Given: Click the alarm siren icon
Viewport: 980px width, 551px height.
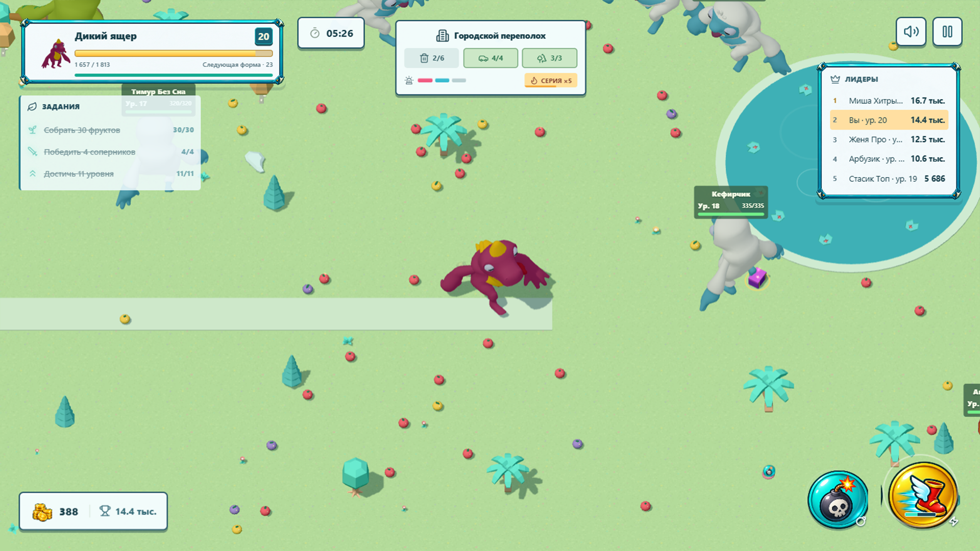Looking at the screenshot, I should tap(409, 81).
